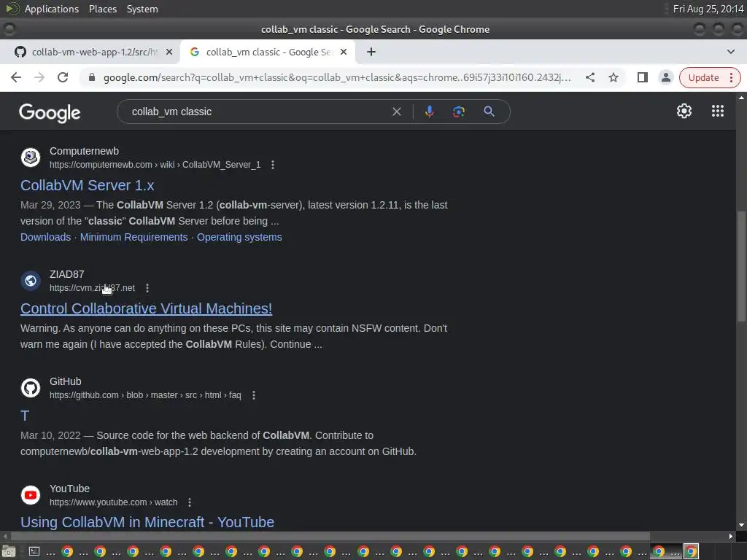Click the scroll-down arrow of the page
This screenshot has width=747, height=560.
click(741, 525)
